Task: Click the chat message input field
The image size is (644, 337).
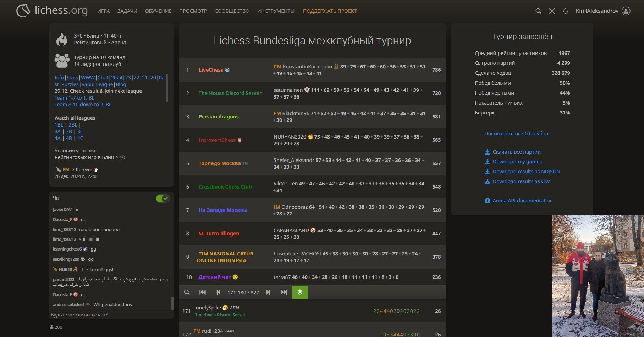Action: click(x=111, y=315)
